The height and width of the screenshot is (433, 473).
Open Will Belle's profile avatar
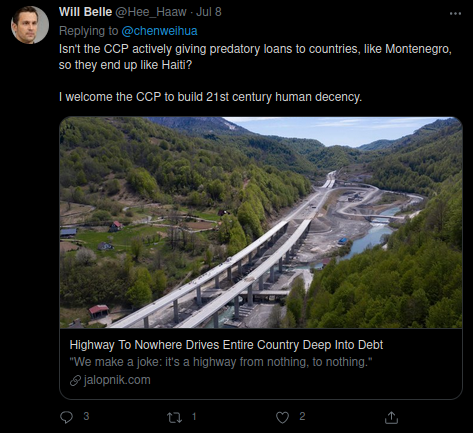point(30,25)
